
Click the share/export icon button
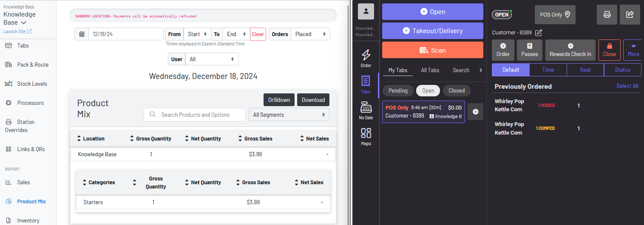630,14
